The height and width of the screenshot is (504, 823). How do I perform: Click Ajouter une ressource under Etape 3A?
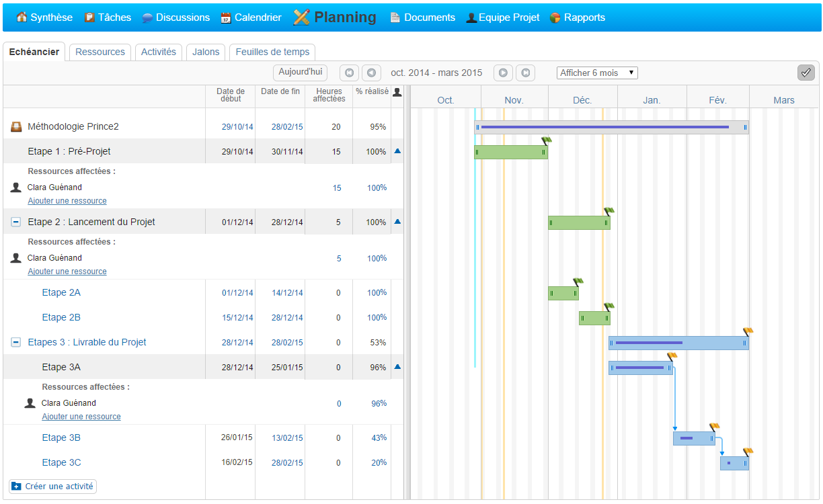click(81, 417)
